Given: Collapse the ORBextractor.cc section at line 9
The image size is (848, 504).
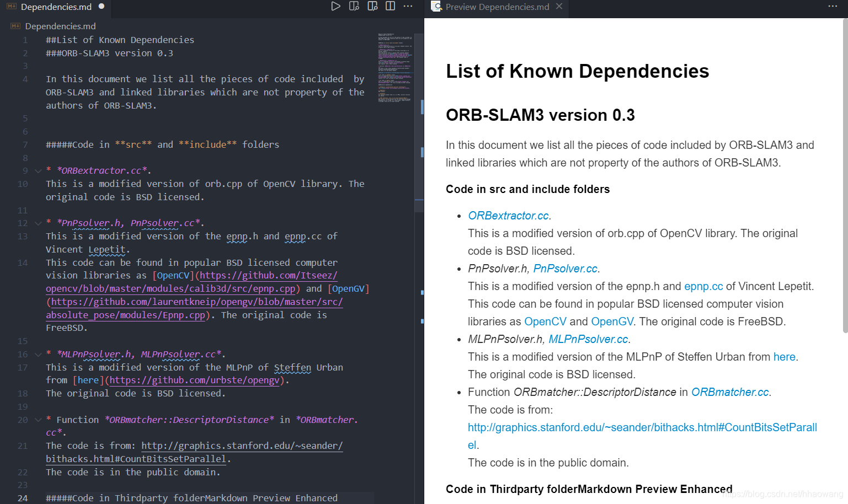Looking at the screenshot, I should (x=36, y=170).
